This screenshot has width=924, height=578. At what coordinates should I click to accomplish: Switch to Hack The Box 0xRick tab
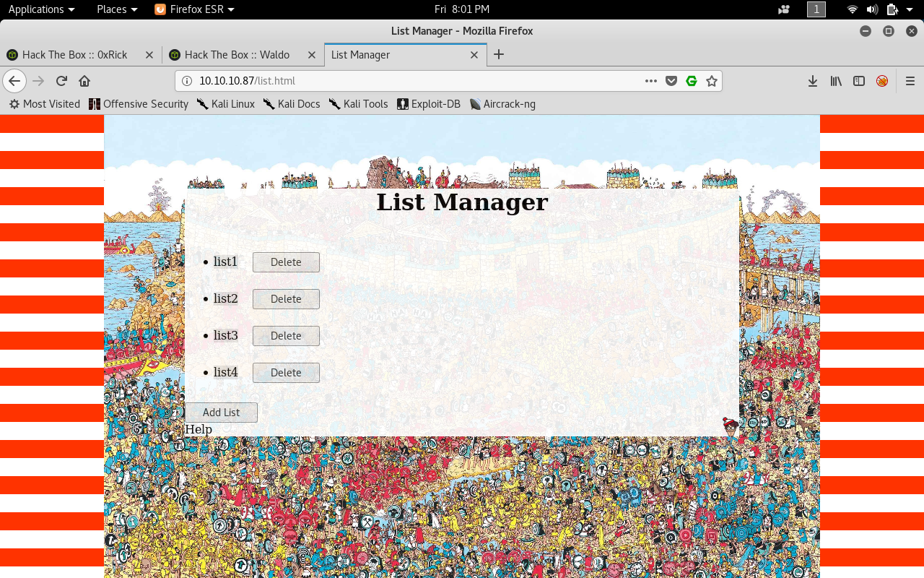point(75,55)
